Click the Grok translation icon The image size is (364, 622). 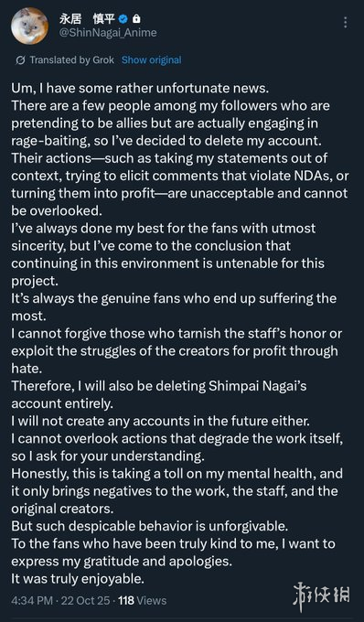click(x=20, y=60)
